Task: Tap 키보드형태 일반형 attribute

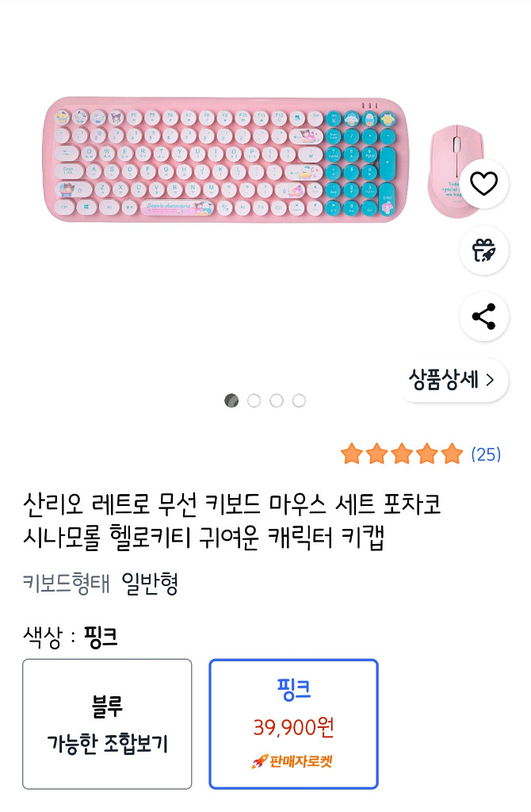Action: pyautogui.click(x=101, y=584)
